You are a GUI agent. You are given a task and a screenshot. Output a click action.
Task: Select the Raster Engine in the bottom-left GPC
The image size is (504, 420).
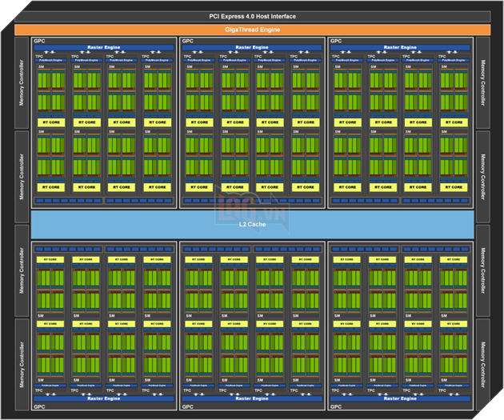pyautogui.click(x=103, y=398)
